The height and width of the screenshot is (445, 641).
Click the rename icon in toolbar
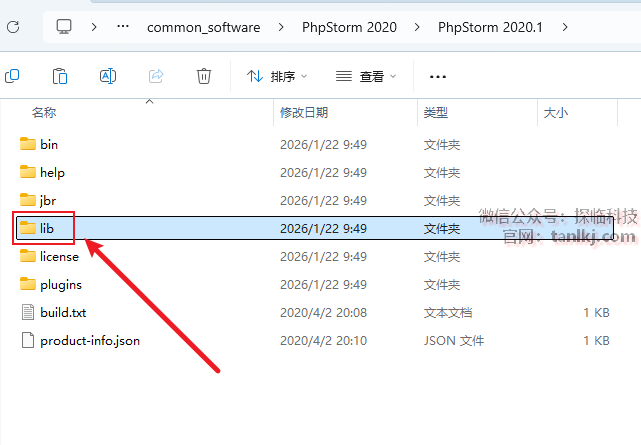click(x=108, y=76)
